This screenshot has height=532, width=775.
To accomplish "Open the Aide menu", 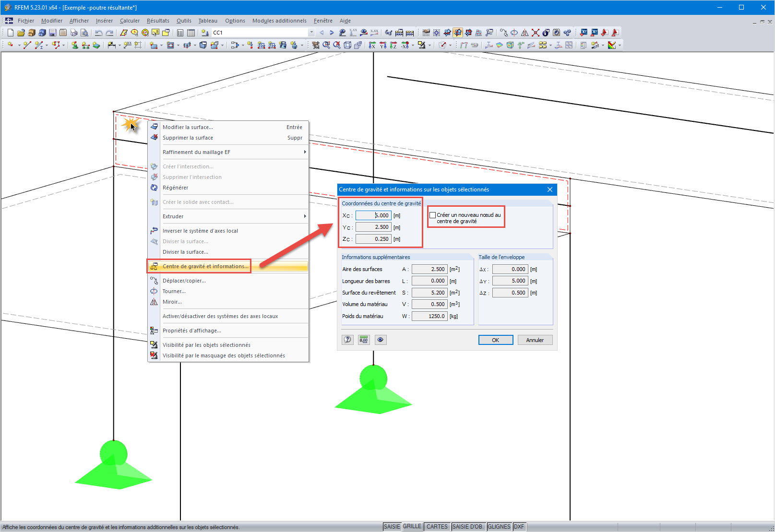I will coord(345,21).
